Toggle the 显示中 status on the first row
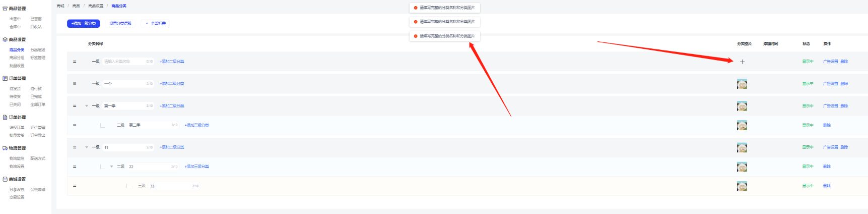The image size is (868, 214). [808, 62]
